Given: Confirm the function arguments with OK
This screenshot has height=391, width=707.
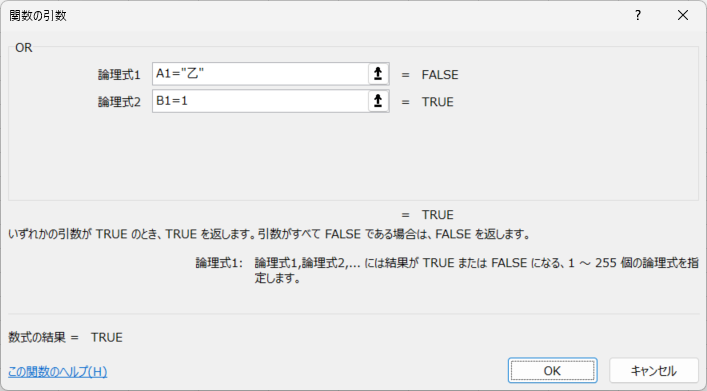Looking at the screenshot, I should click(552, 371).
